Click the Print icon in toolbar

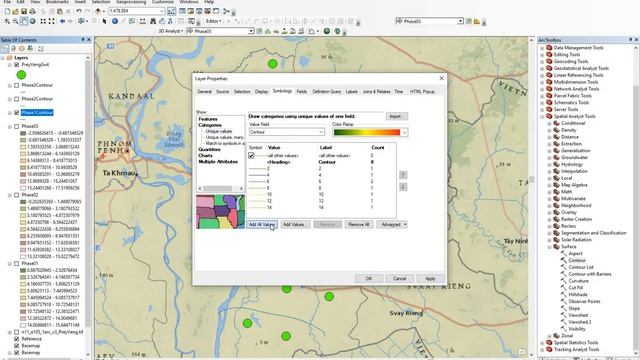pyautogui.click(x=32, y=11)
